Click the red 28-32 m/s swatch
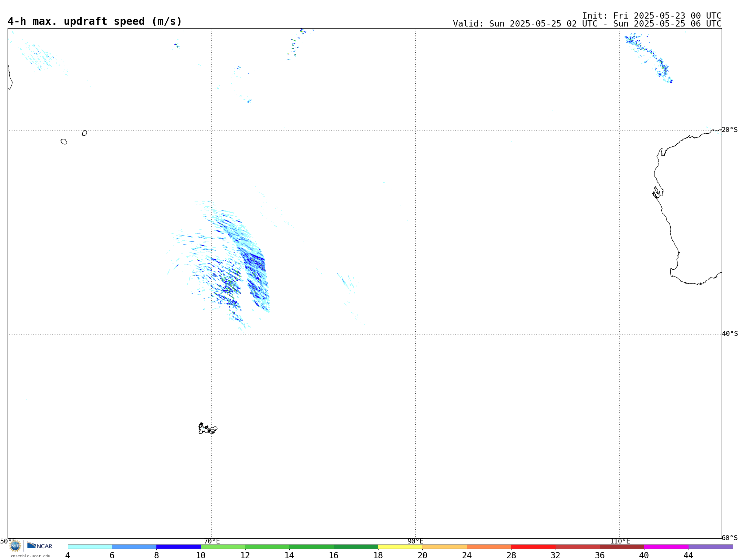The image size is (744, 560). [533, 547]
